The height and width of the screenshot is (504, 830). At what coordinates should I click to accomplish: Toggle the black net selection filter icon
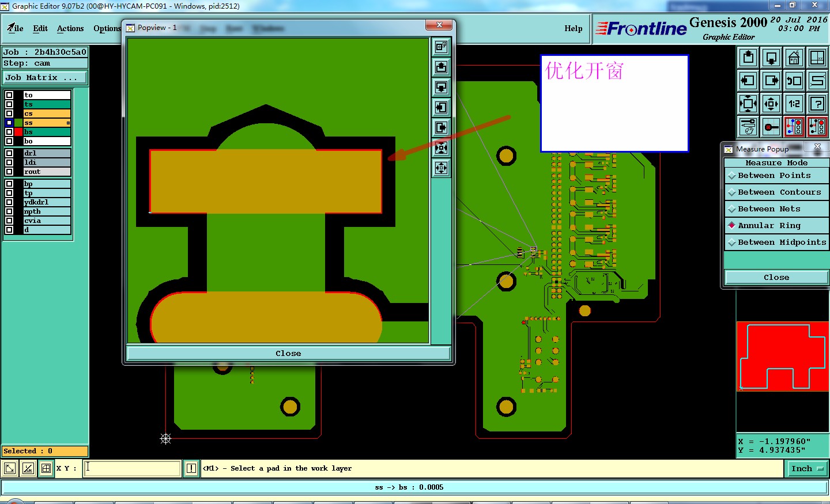tap(817, 127)
